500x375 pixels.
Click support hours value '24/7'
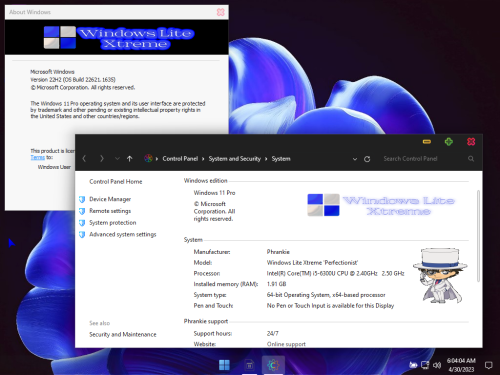pos(272,333)
